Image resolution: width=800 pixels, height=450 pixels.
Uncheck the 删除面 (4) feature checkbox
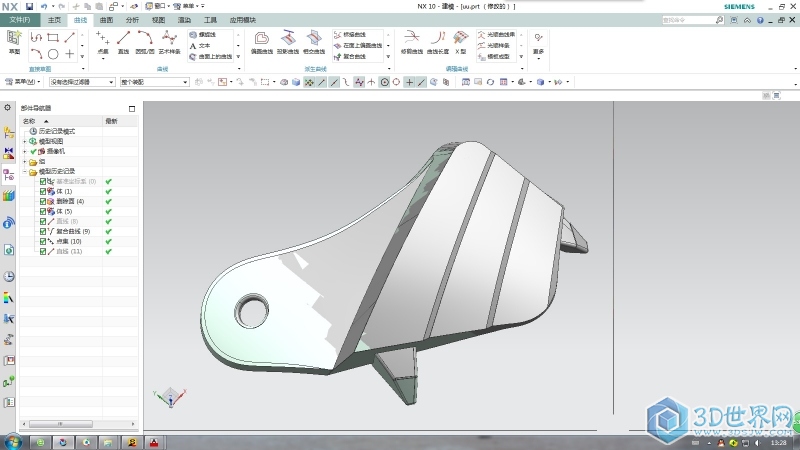pos(43,201)
